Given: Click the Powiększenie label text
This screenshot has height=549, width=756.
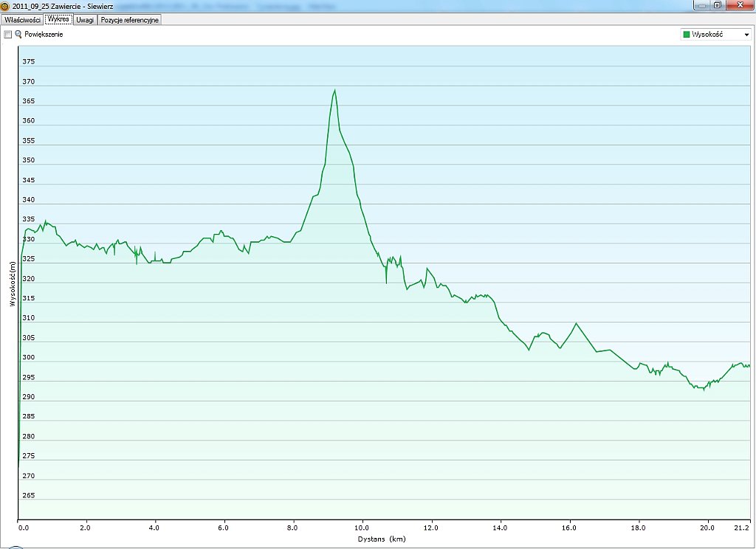Looking at the screenshot, I should point(44,35).
